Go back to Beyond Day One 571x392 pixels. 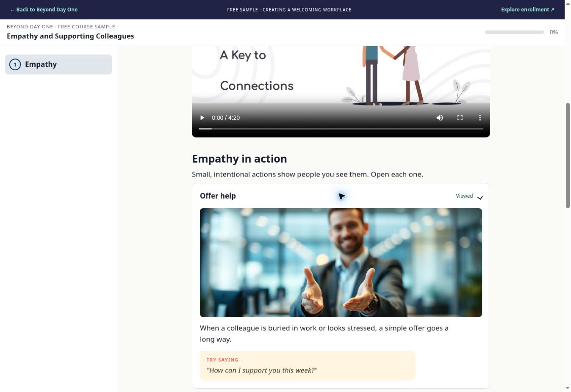(x=44, y=9)
